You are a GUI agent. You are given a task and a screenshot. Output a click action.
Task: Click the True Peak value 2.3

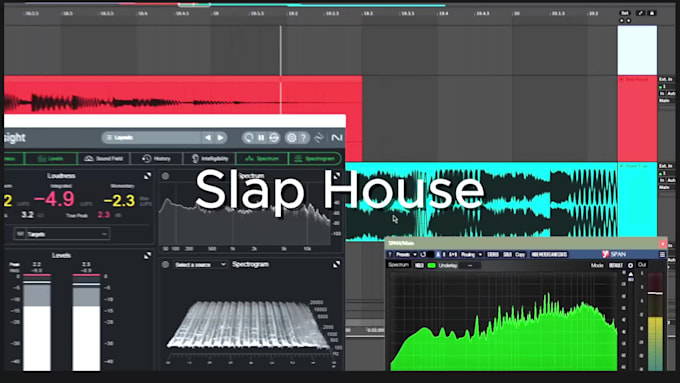(x=104, y=215)
